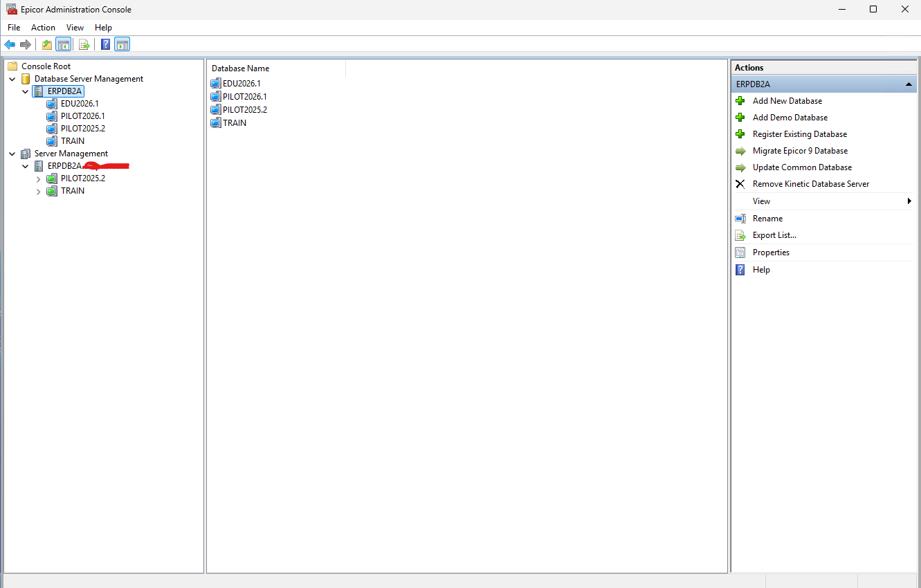
Task: Click the Export List toolbar icon
Action: click(84, 45)
